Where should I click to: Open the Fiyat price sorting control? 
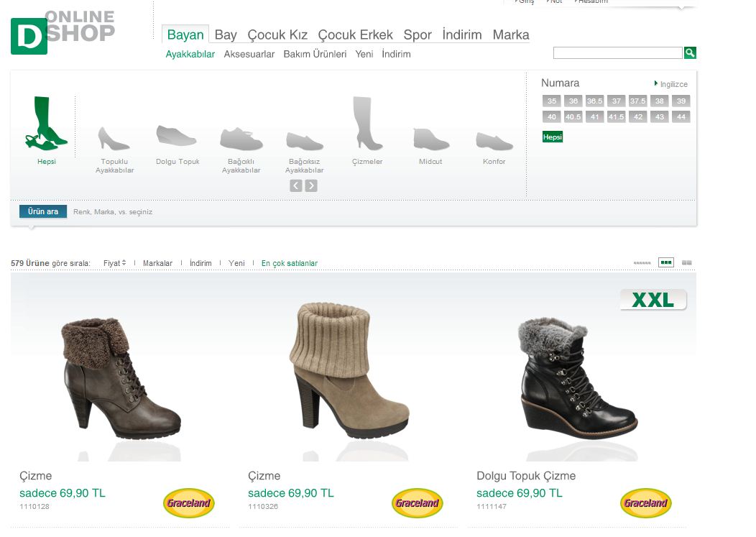[114, 262]
